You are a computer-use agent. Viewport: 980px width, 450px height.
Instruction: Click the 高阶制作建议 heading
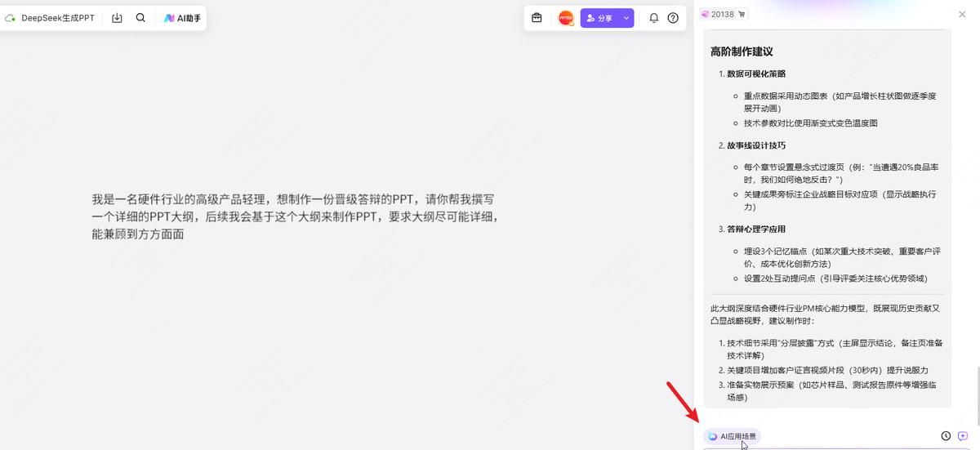pos(742,51)
